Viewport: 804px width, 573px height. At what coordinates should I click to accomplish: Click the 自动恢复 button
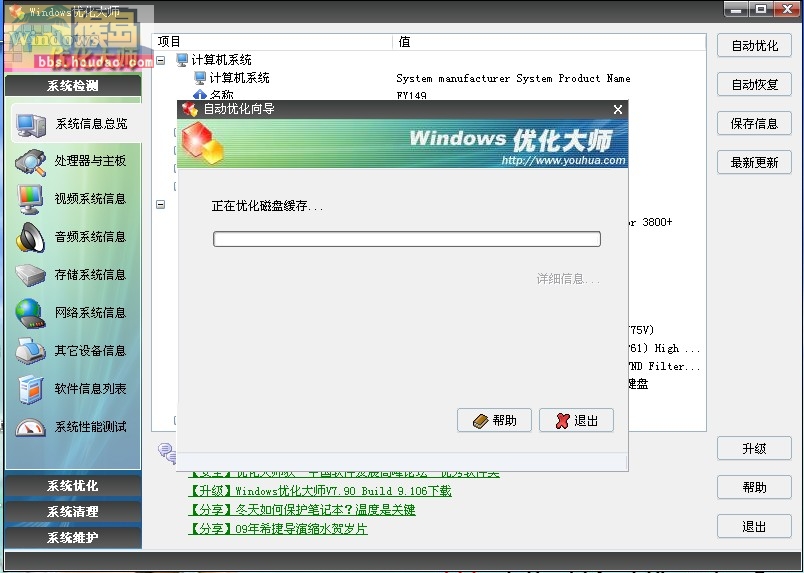pyautogui.click(x=754, y=84)
